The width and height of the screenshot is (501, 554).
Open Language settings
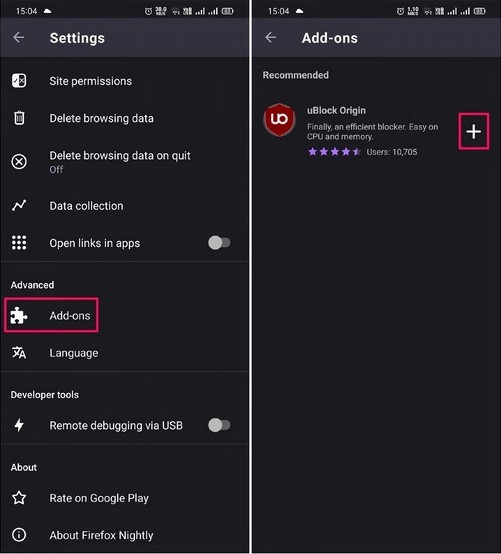pyautogui.click(x=124, y=353)
